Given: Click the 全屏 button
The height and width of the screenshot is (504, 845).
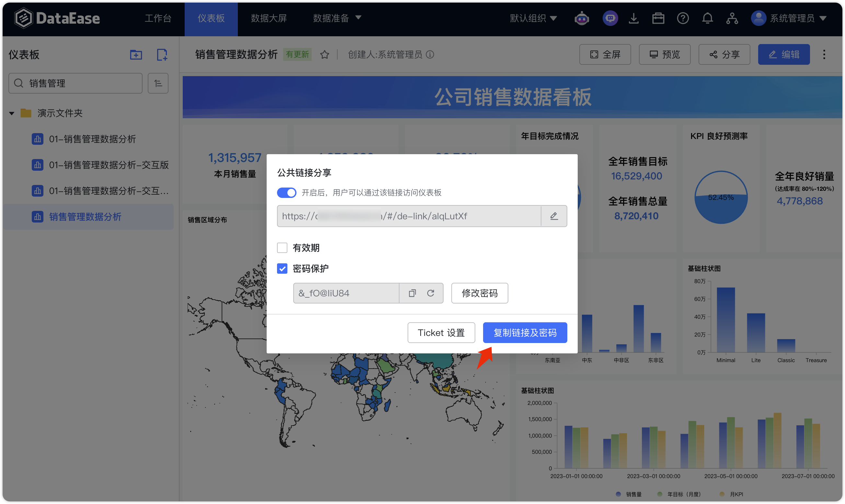Looking at the screenshot, I should click(605, 54).
